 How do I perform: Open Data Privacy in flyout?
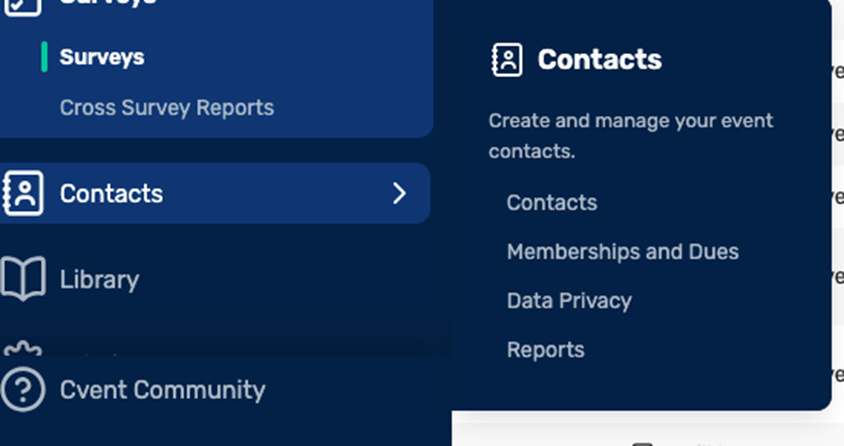coord(569,301)
